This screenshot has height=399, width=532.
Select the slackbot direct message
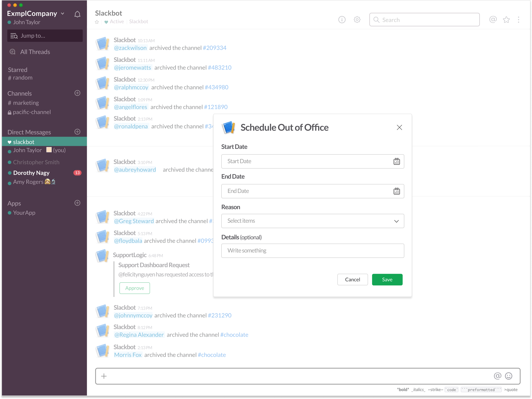44,142
